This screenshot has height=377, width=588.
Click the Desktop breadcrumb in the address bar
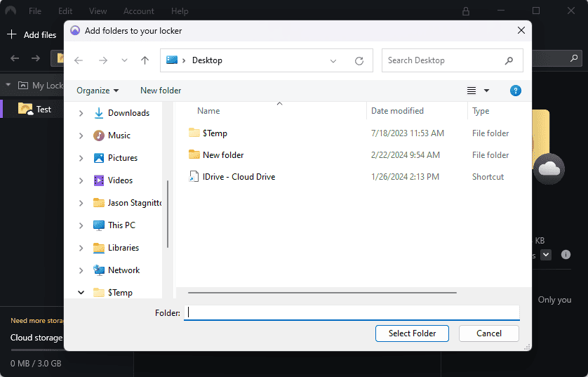(x=207, y=60)
